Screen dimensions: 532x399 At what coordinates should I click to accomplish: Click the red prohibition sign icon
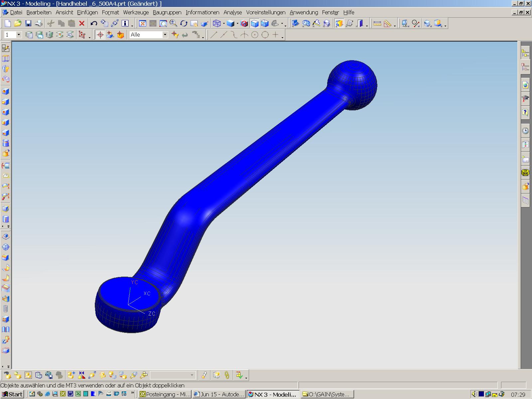click(244, 23)
